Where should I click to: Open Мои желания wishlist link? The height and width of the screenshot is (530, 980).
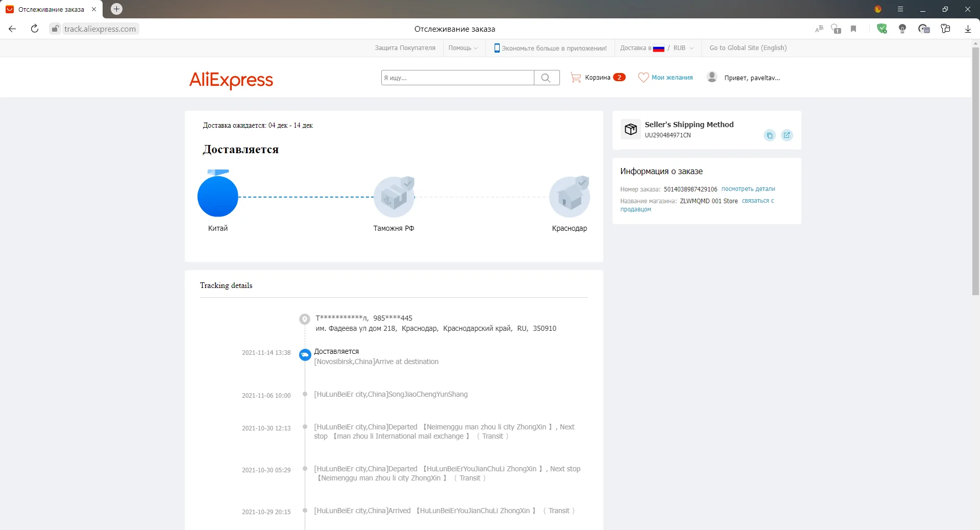[672, 78]
